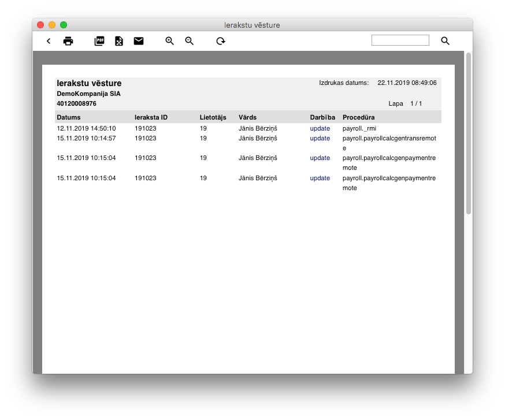Screen dimensions: 505x420
Task: Select ID 191023 in the 12.11.2019 row
Action: pos(145,128)
